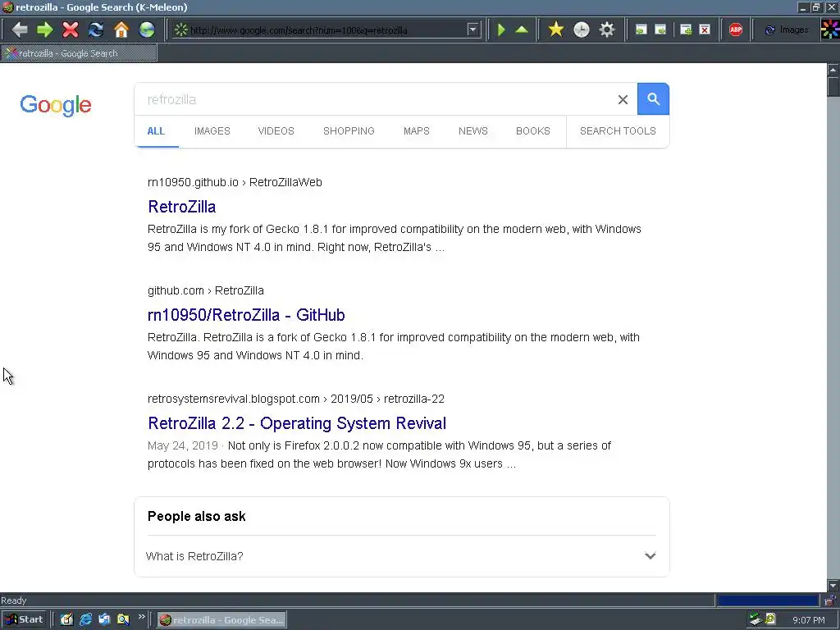The width and height of the screenshot is (840, 630).
Task: Open the Windows Start menu
Action: (24, 620)
